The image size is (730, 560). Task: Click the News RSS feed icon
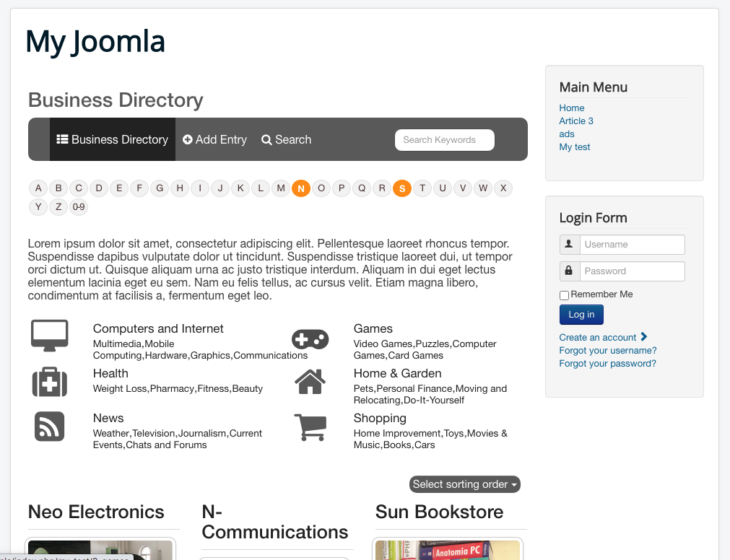click(49, 426)
